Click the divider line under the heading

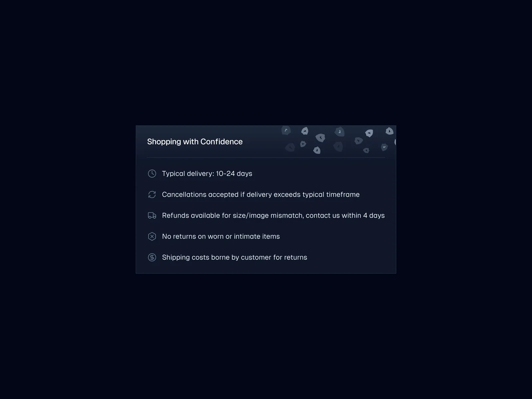click(266, 157)
